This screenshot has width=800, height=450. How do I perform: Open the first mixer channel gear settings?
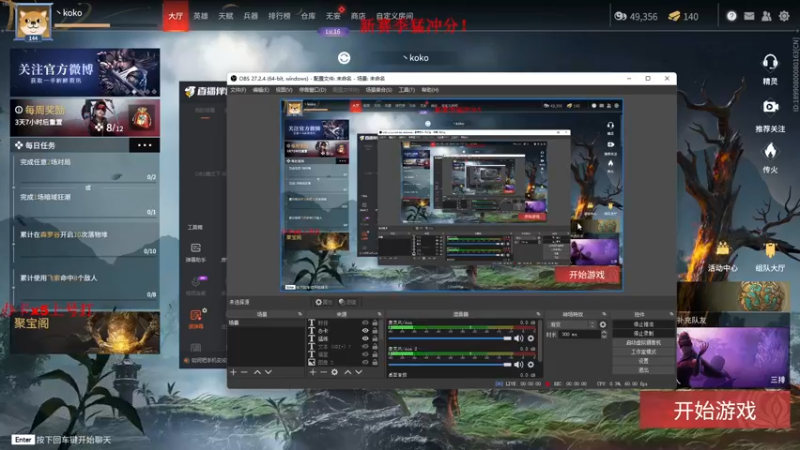click(x=531, y=338)
